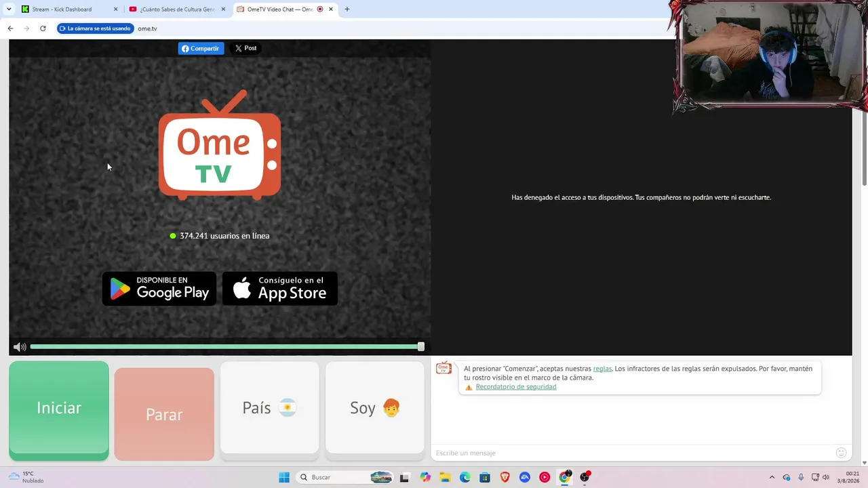Screen dimensions: 868x488
Task: Click the X Post button
Action: click(245, 48)
